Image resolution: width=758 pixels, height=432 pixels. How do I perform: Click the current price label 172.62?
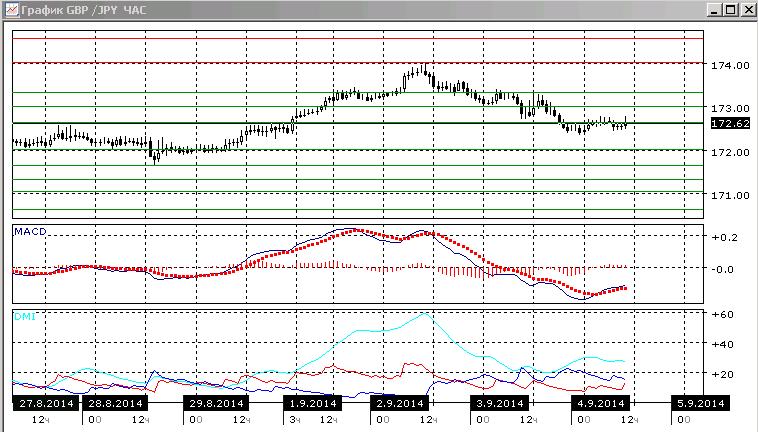coord(730,123)
